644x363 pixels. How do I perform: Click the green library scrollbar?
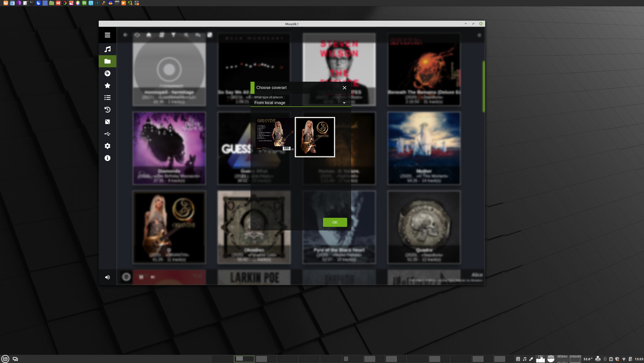point(484,86)
